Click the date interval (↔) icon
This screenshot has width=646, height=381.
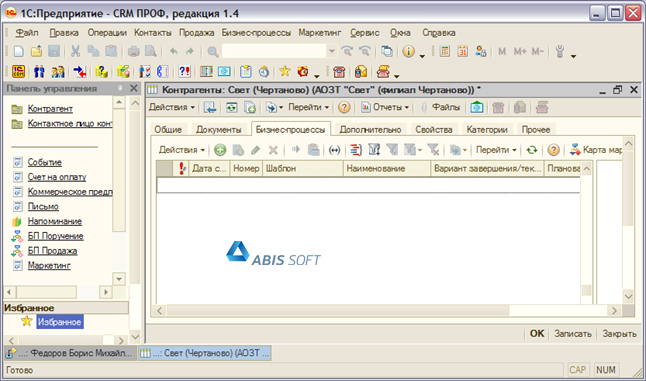coord(335,150)
